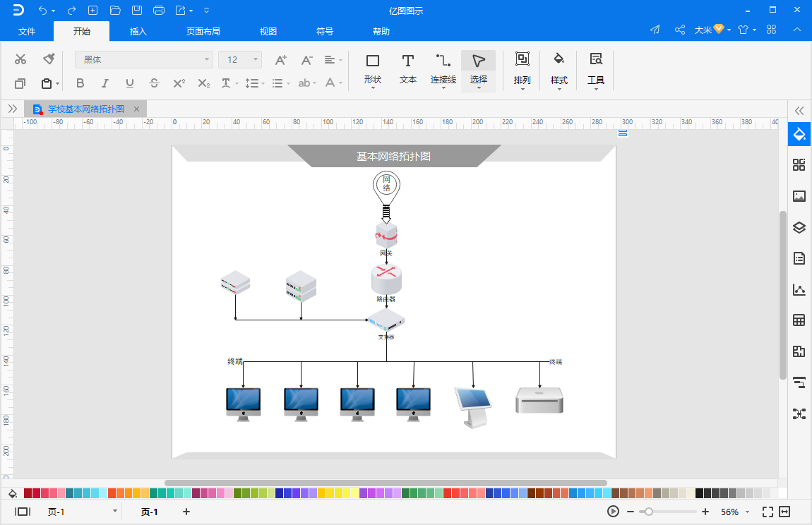Open the 排列 arrange menu
This screenshot has height=525, width=812.
click(522, 71)
